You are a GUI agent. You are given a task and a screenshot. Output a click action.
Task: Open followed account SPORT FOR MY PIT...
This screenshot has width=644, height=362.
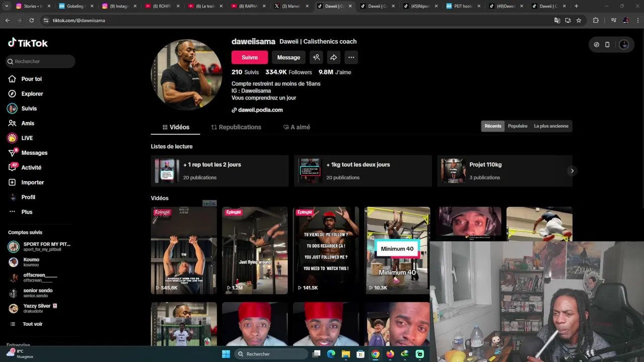click(x=40, y=247)
